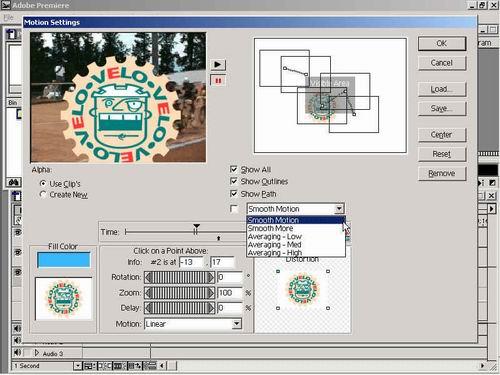Uncheck the Show All checkbox
This screenshot has height=375, width=500.
click(234, 169)
